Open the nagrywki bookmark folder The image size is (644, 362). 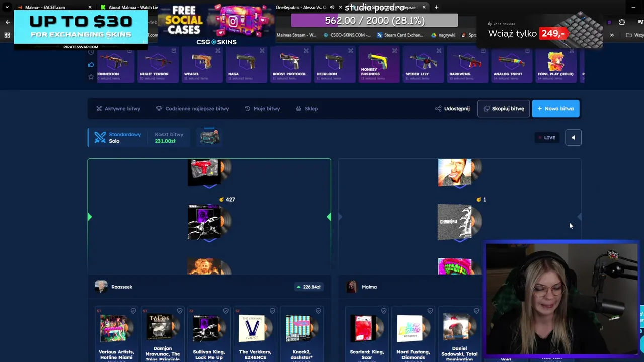443,35
